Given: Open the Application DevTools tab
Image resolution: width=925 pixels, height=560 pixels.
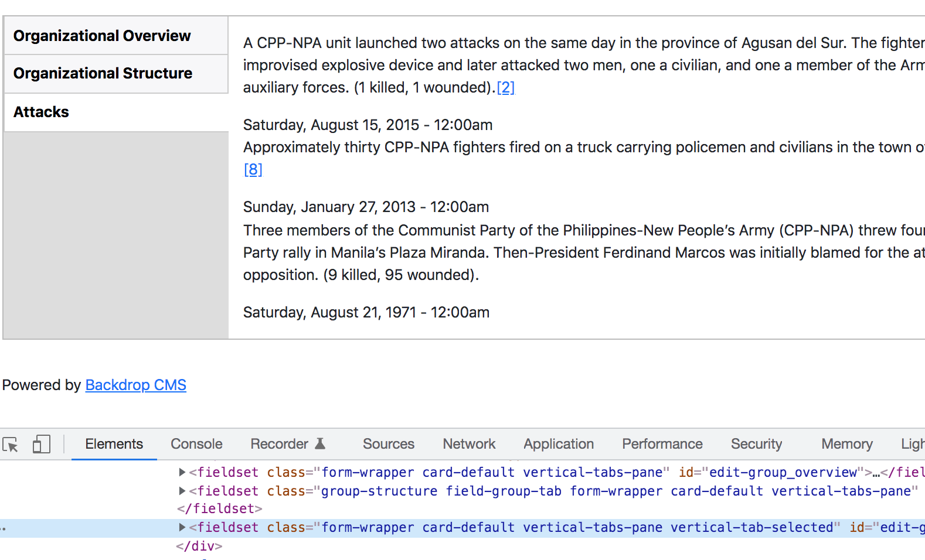Looking at the screenshot, I should coord(559,444).
